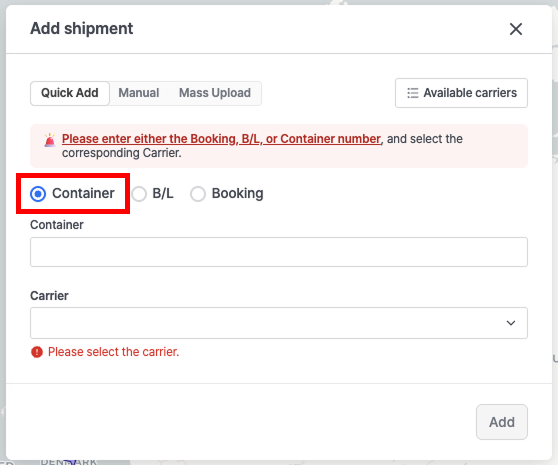
Task: Select the Container radio button
Action: [38, 194]
